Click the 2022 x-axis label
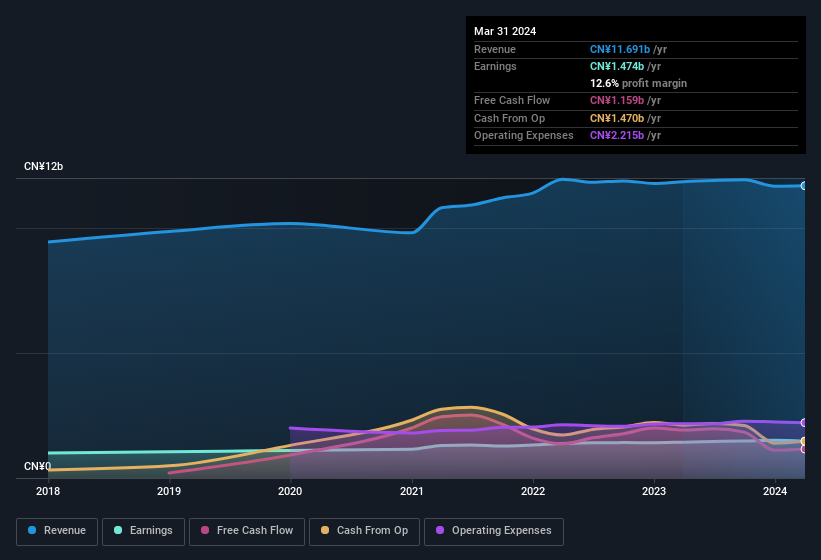This screenshot has height=560, width=821. (x=533, y=491)
